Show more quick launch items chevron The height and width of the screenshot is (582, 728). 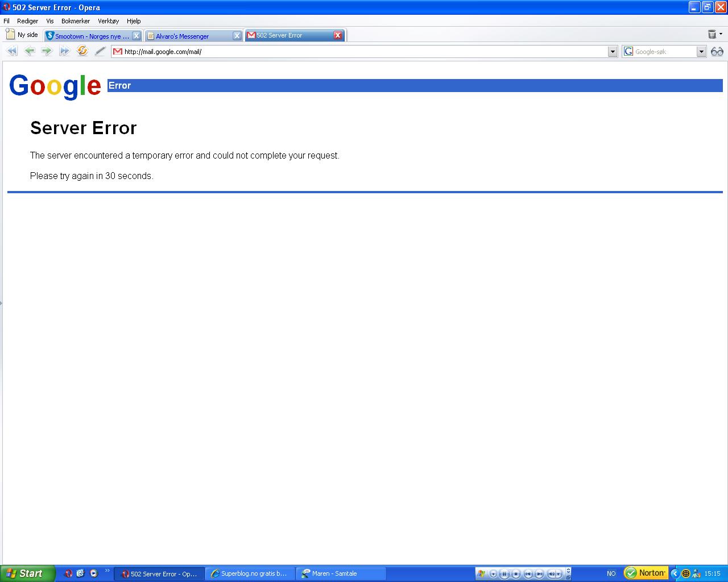(107, 571)
